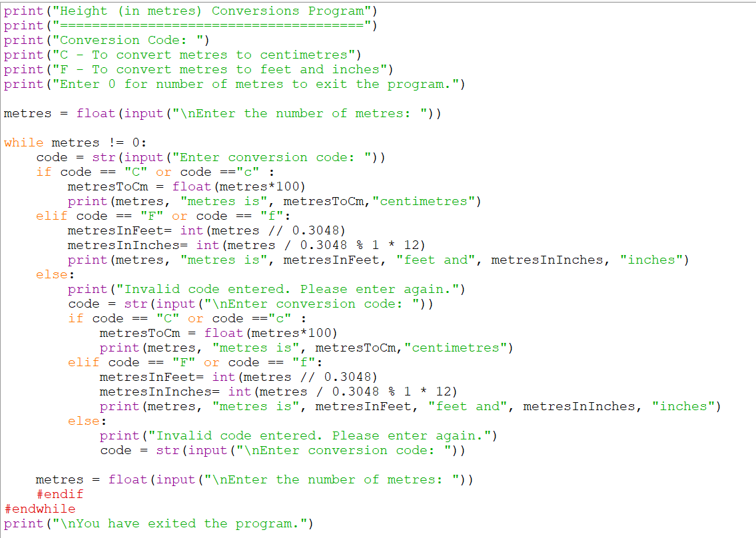Screen dimensions: 756x538
Task: Click the first elif code == "F" line
Action: 163,216
